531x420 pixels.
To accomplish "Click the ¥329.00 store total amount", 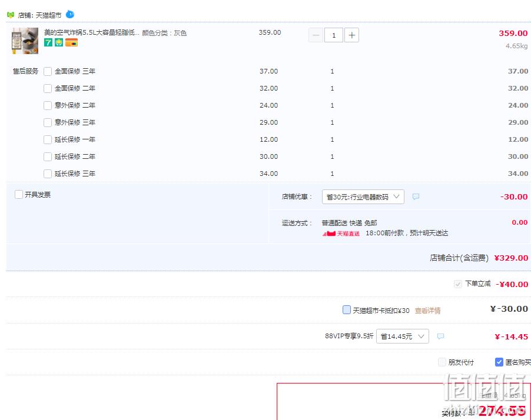I will pyautogui.click(x=512, y=258).
